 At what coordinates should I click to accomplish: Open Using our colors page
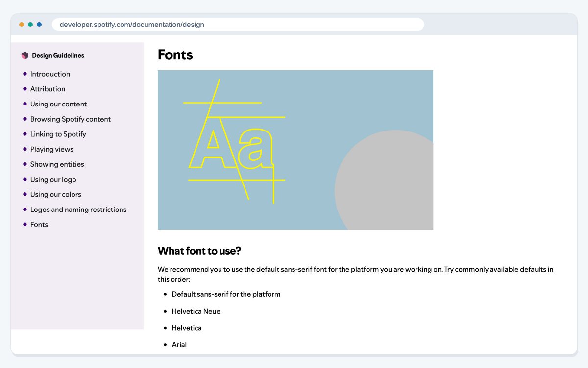pyautogui.click(x=55, y=194)
